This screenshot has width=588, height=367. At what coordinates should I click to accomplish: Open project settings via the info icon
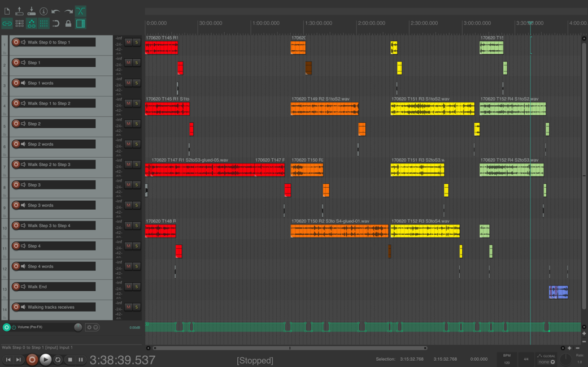point(43,11)
